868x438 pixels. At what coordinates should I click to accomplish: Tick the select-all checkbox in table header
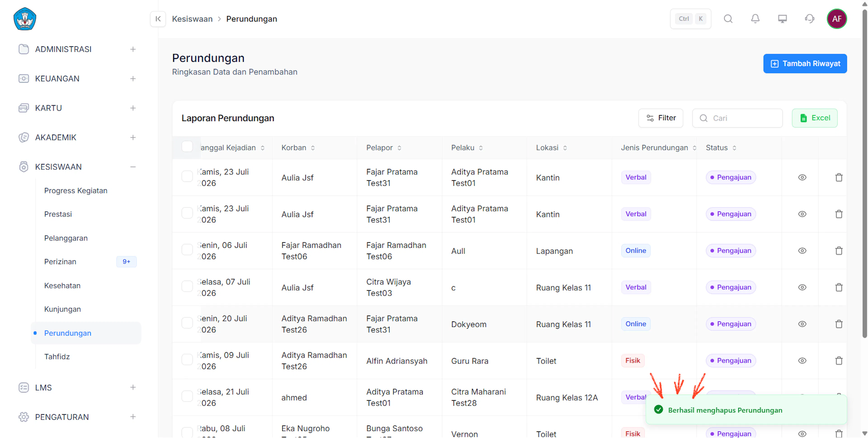click(187, 147)
